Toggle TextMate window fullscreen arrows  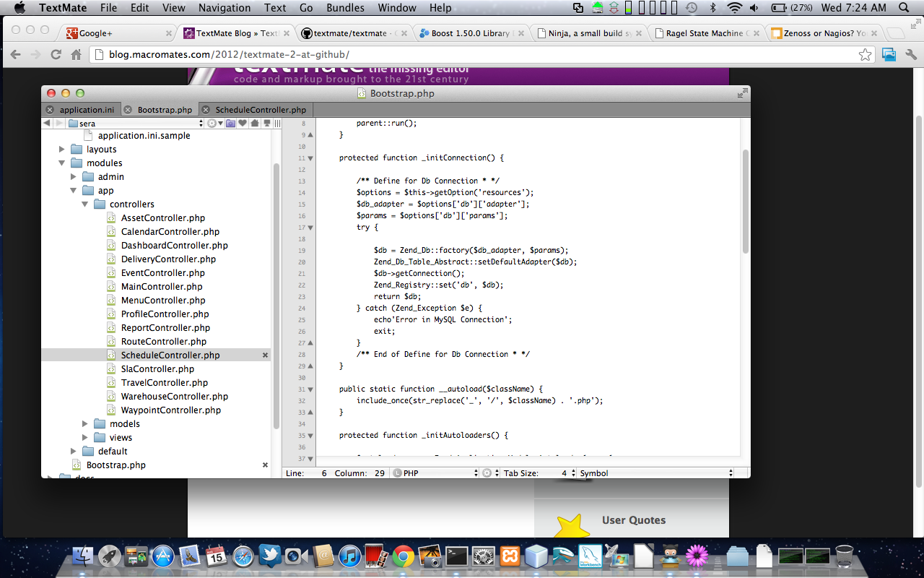pyautogui.click(x=742, y=93)
